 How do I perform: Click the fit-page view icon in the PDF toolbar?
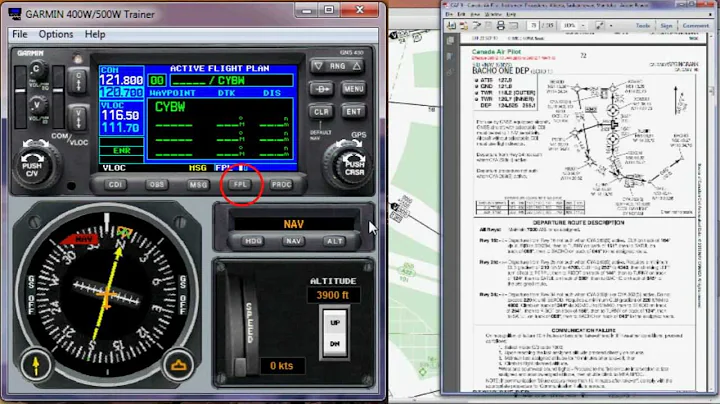point(599,26)
